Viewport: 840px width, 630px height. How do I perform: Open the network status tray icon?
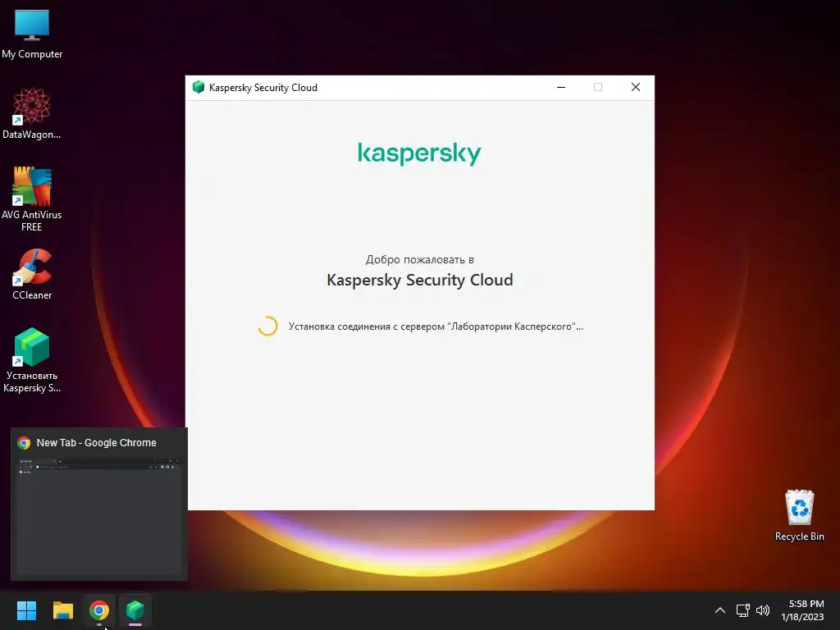[x=742, y=610]
